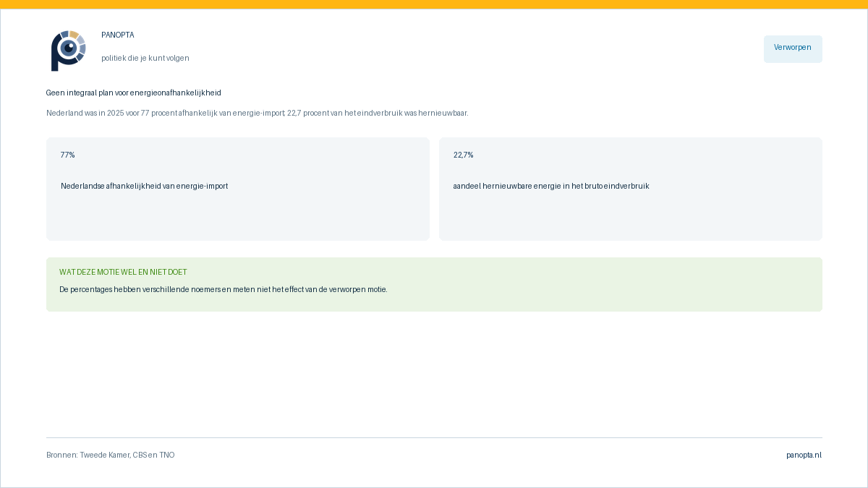This screenshot has height=488, width=868.
Task: Click the 77% figure
Action: coord(68,155)
